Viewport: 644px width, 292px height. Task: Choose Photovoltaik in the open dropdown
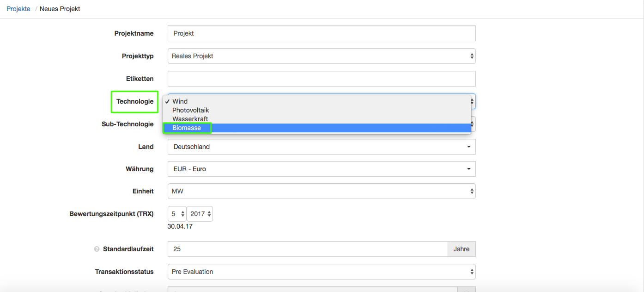tap(190, 110)
